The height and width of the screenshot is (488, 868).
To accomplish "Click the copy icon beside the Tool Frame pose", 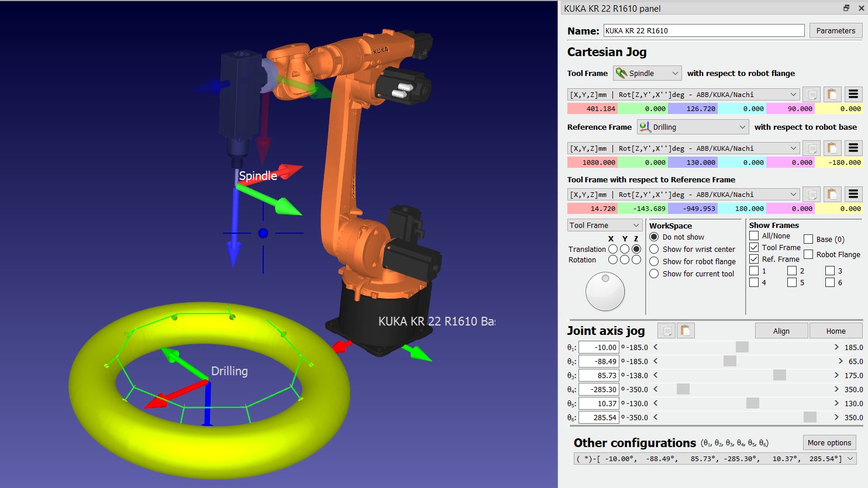I will click(x=813, y=94).
